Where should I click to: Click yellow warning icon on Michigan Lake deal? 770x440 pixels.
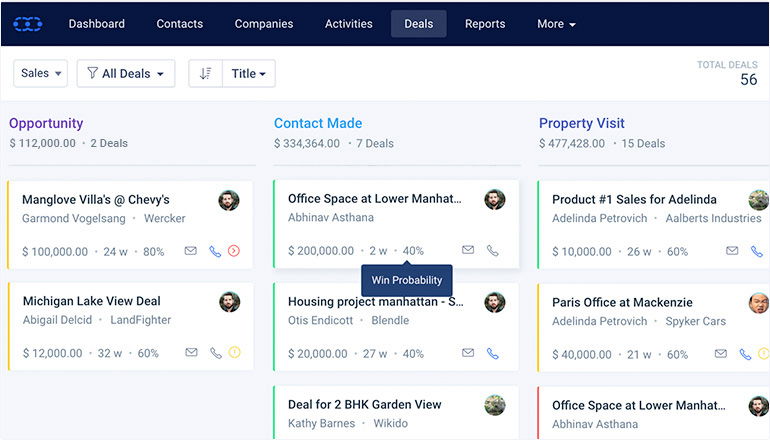(234, 352)
